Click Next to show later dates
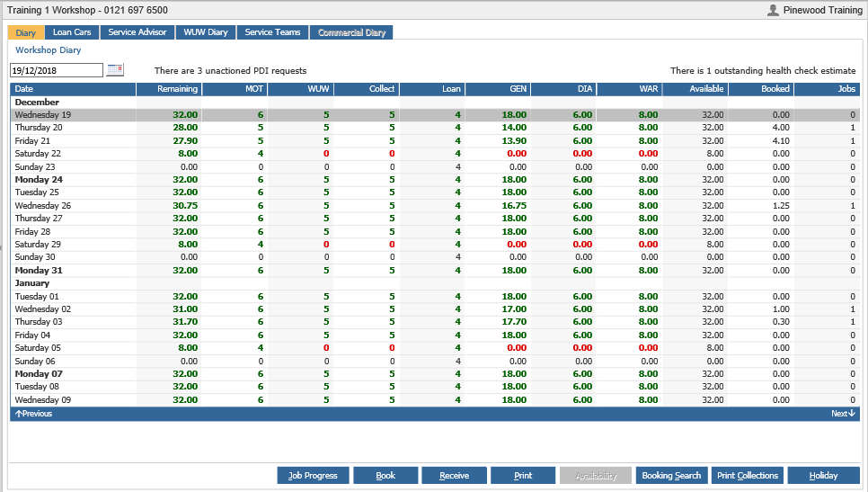868x492 pixels. (844, 414)
